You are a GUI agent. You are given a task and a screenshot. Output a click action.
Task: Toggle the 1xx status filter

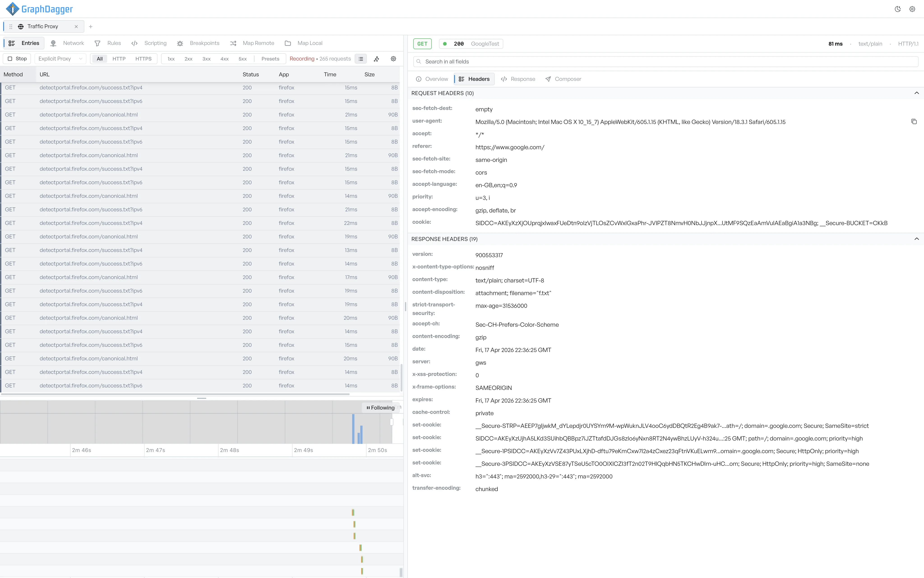171,59
